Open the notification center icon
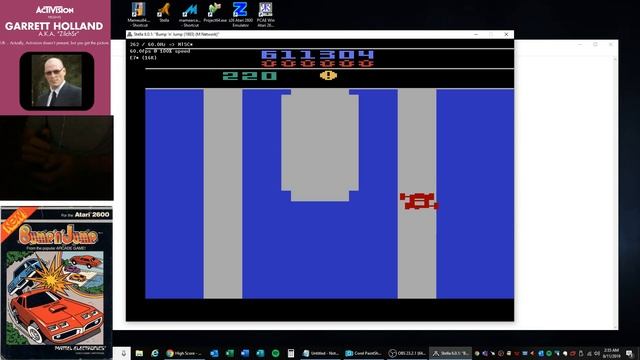The height and width of the screenshot is (360, 640). click(629, 353)
